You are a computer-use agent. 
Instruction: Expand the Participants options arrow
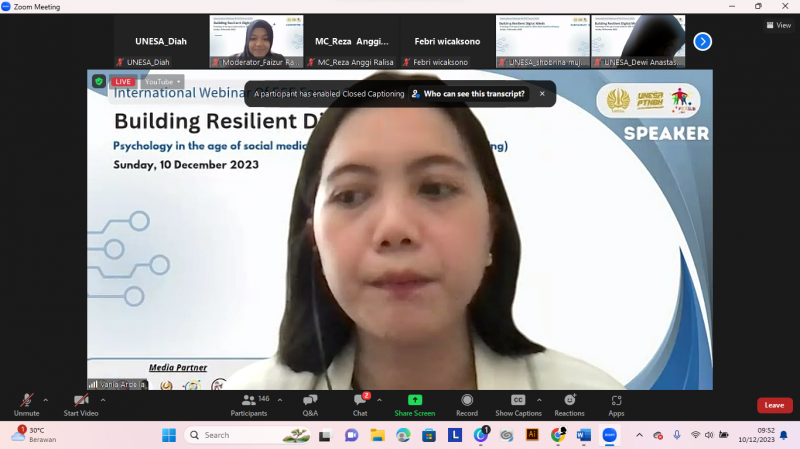(x=280, y=401)
